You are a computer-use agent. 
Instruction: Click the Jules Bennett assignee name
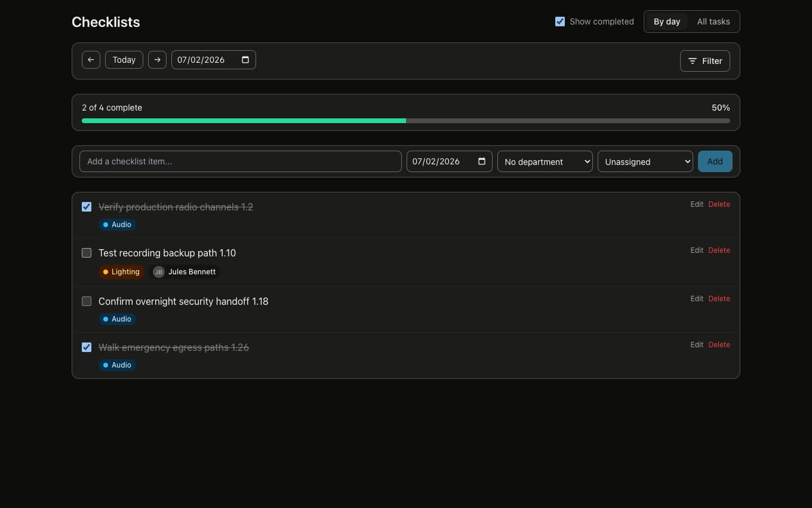point(192,272)
